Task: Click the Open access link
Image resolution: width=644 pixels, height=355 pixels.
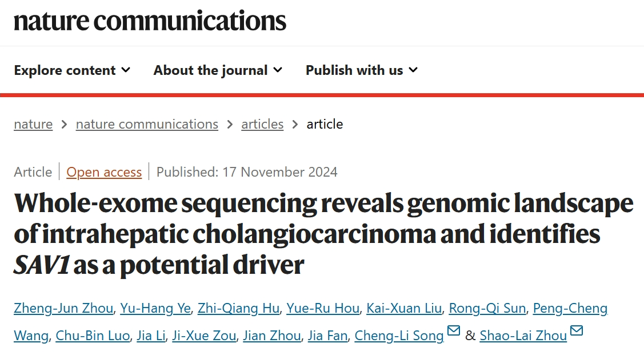Action: tap(104, 172)
